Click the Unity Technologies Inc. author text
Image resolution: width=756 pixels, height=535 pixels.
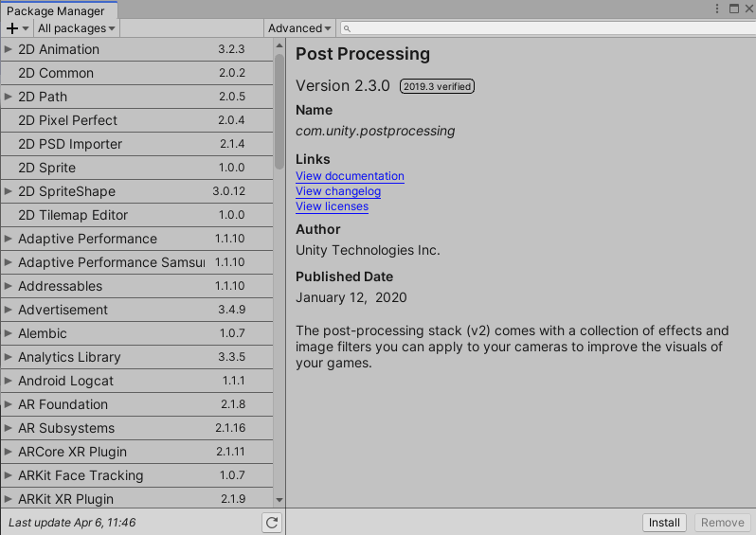(368, 250)
